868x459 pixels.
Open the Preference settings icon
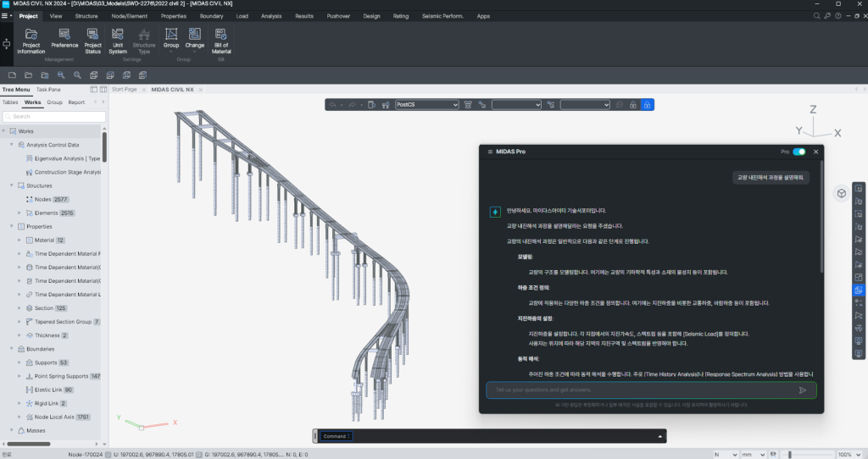pos(64,39)
